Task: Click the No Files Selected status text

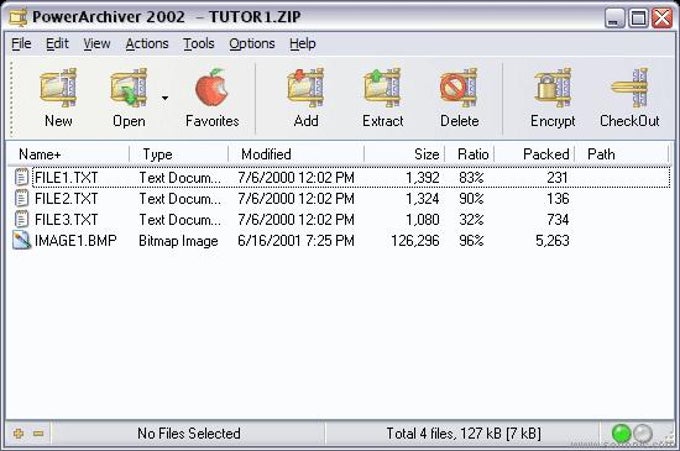Action: click(189, 433)
